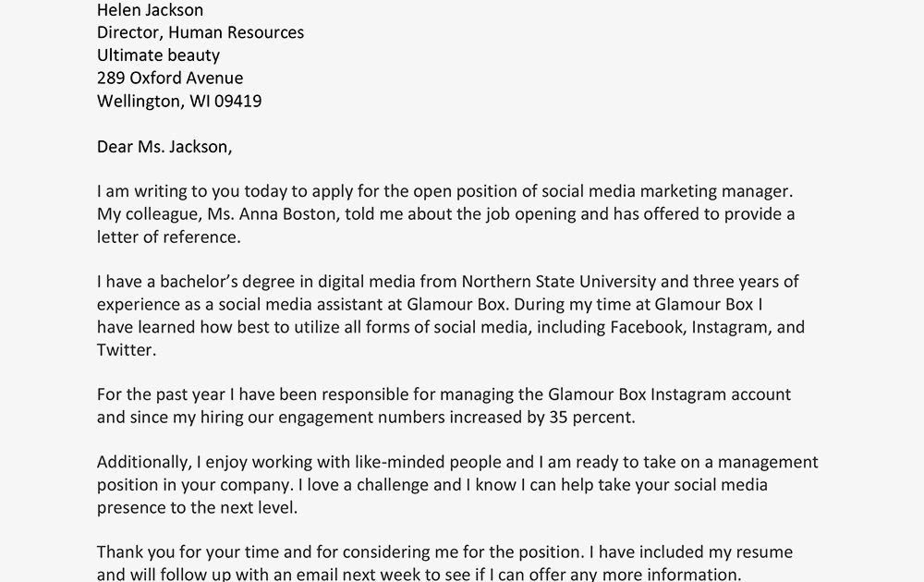
Task: Click the word Additionally starting the paragraph
Action: [144, 463]
